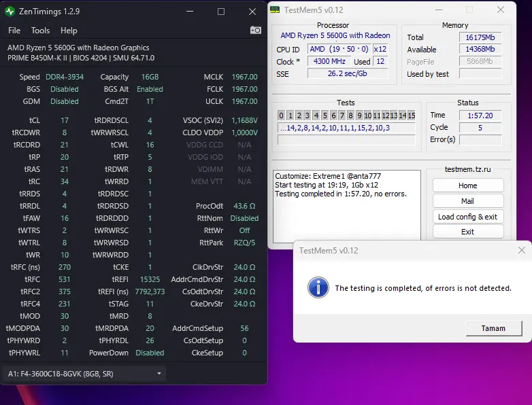Click the FCLK value 1967.00
532x405 pixels.
coord(244,89)
